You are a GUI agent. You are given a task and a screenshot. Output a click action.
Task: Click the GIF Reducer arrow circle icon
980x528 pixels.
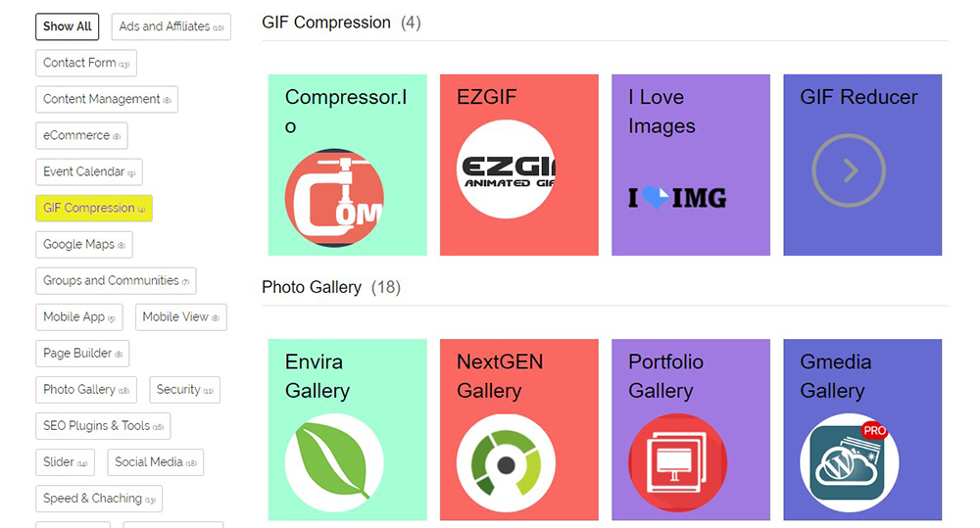coord(849,170)
